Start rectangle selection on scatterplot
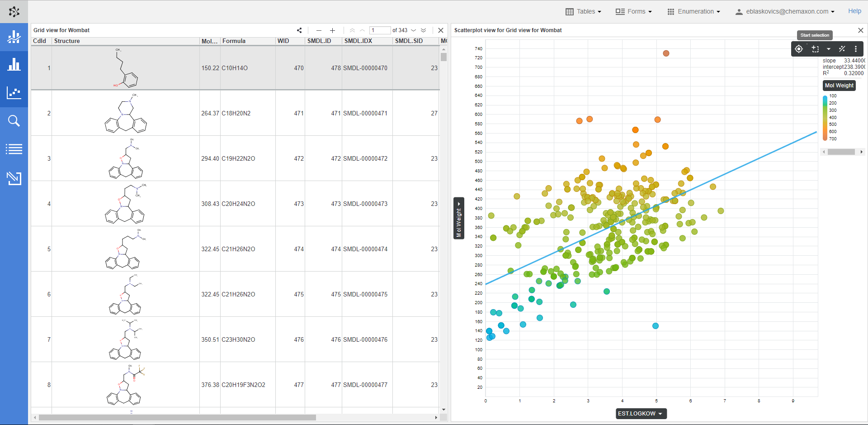 pyautogui.click(x=815, y=49)
